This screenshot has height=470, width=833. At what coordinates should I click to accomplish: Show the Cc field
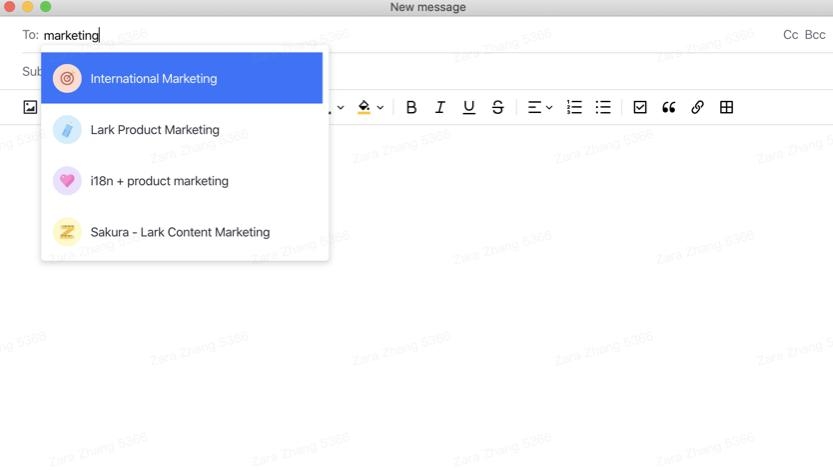click(790, 35)
